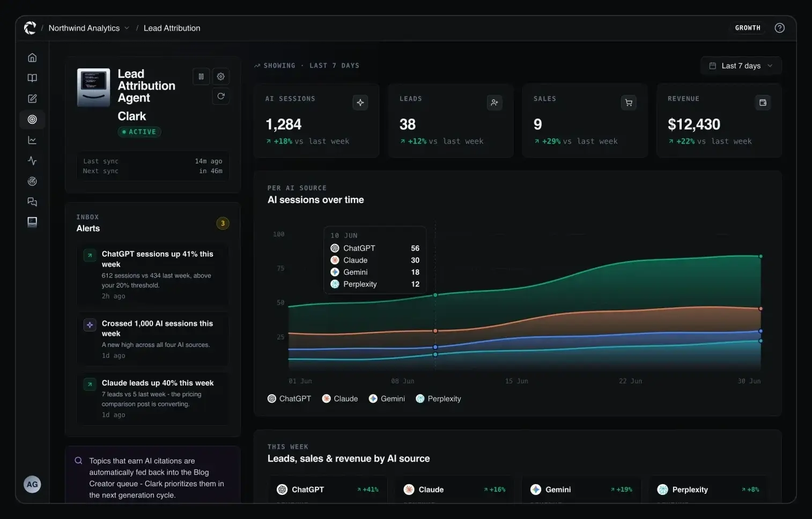Click the cart icon on Sales card
The height and width of the screenshot is (519, 812).
pyautogui.click(x=629, y=102)
